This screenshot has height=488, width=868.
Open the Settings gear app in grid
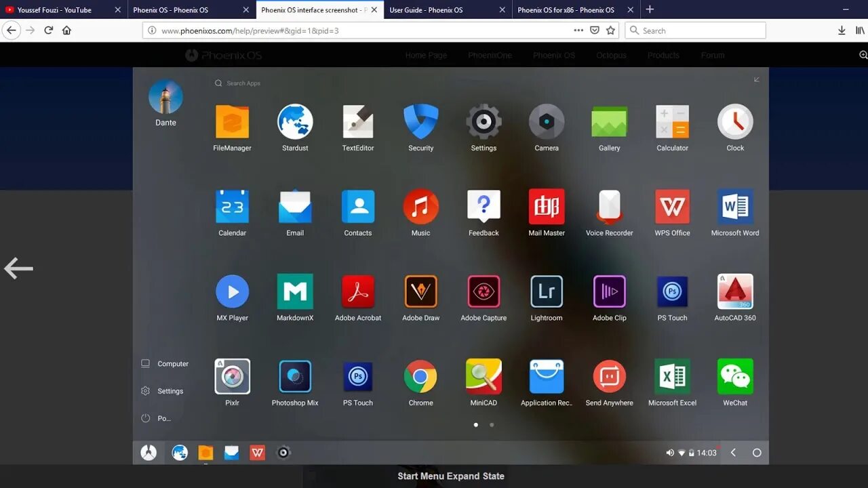point(484,122)
